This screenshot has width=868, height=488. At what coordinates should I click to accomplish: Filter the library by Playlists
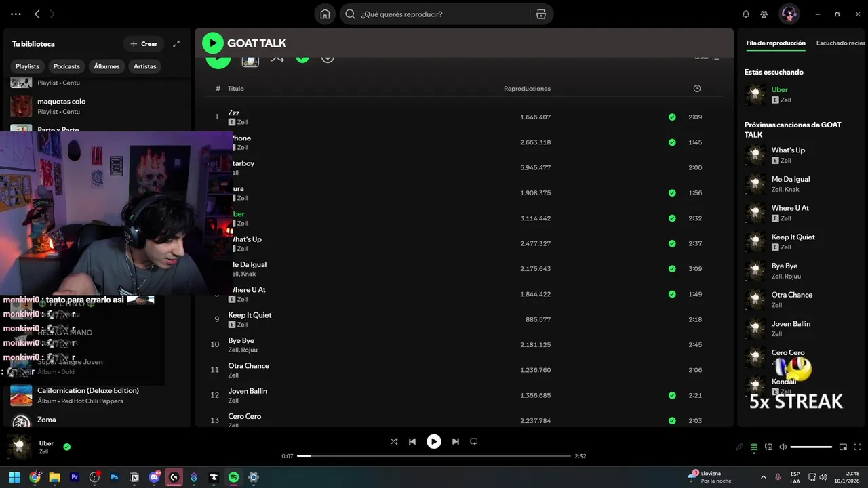[x=28, y=66]
